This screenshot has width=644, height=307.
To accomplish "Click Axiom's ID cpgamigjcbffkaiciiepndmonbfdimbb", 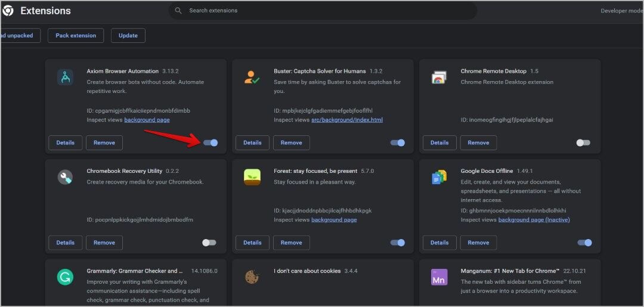I will click(x=138, y=111).
